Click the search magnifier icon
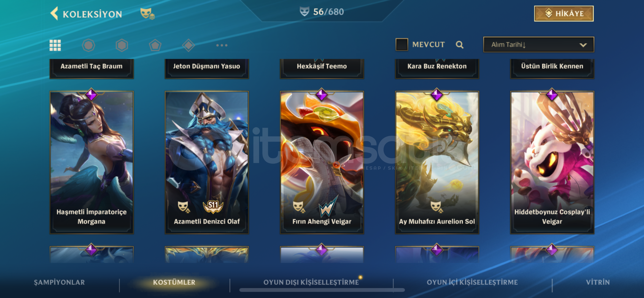 coord(459,45)
